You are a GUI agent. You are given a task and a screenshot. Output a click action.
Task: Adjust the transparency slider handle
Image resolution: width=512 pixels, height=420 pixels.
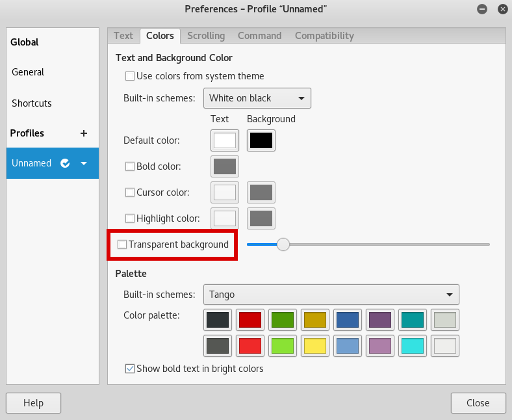283,244
